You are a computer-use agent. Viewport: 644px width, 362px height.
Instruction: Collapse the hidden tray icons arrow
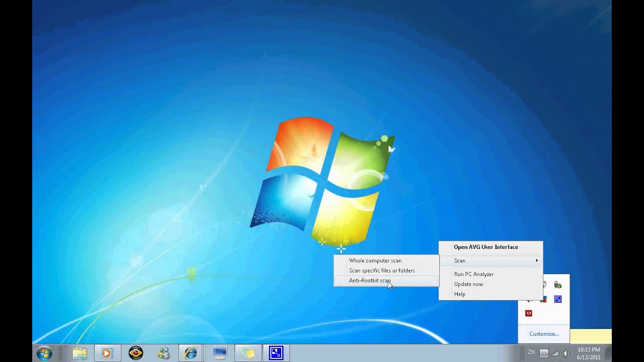pos(544,353)
